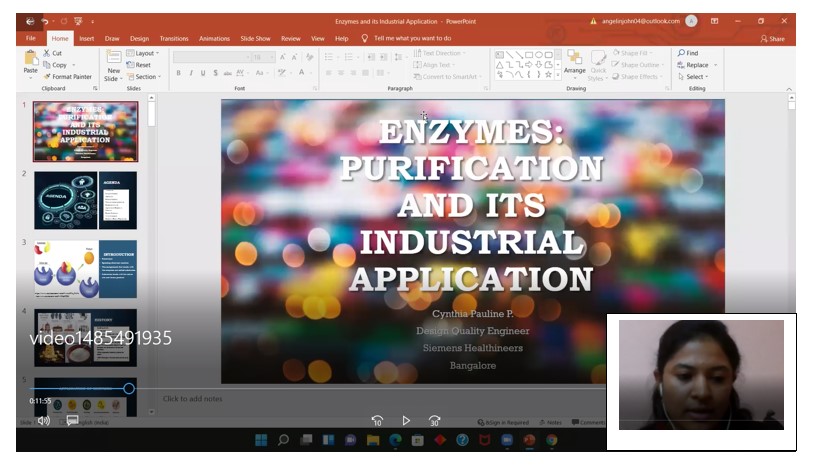
Task: Open the Paste options arrow
Action: point(30,78)
